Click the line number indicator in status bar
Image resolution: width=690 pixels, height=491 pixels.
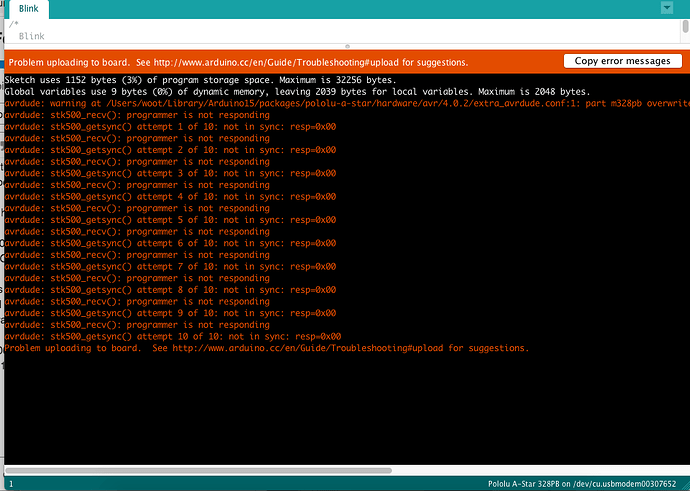[10, 484]
